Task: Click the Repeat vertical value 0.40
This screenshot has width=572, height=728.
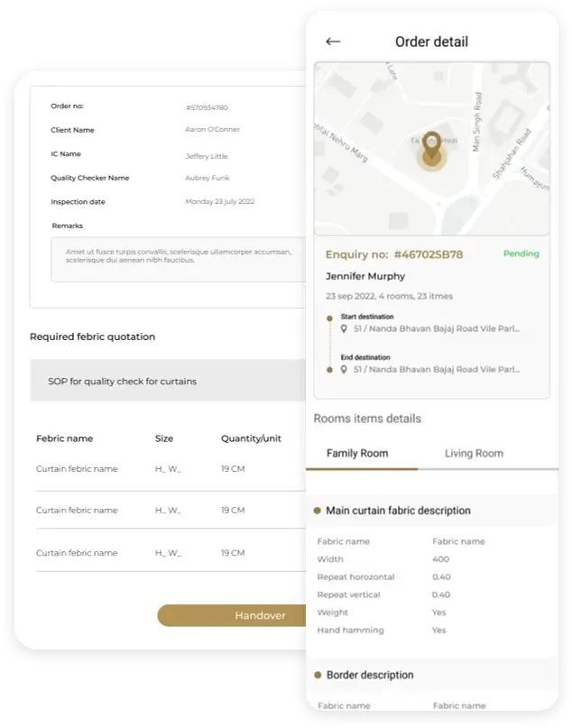Action: [441, 594]
